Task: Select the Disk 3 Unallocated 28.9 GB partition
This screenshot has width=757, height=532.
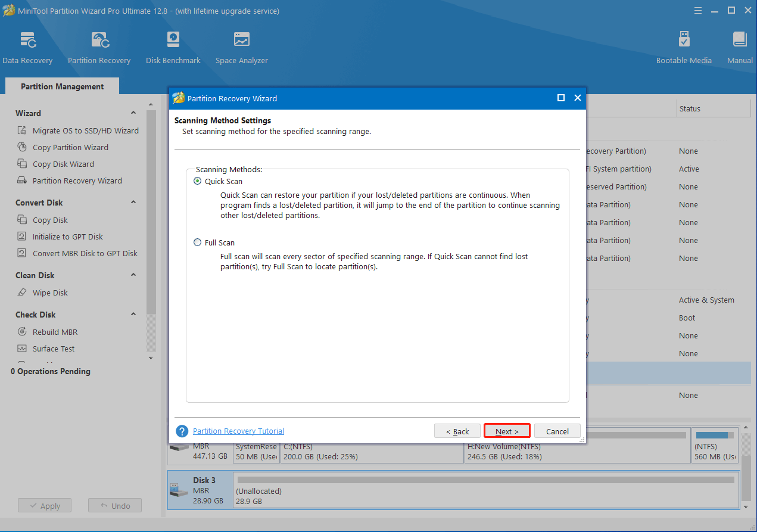Action: click(x=487, y=491)
